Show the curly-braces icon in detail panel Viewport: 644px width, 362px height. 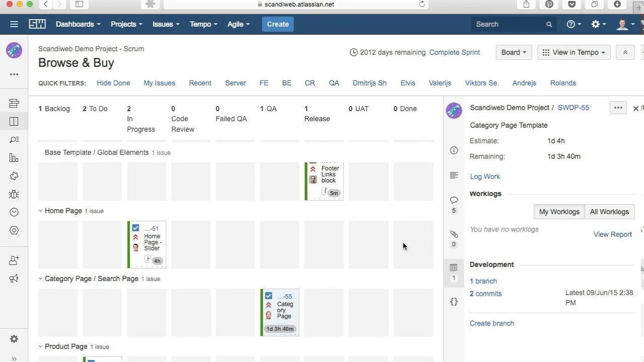point(454,302)
